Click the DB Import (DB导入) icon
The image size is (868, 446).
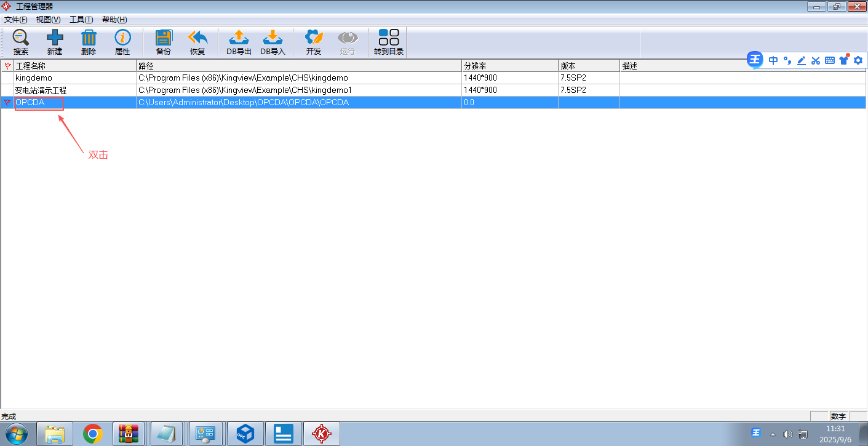[273, 42]
